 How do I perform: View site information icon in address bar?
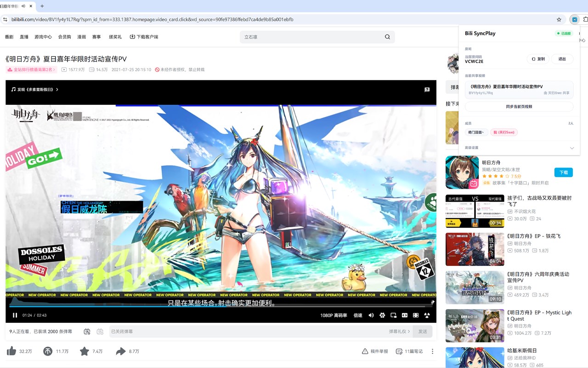tap(5, 20)
